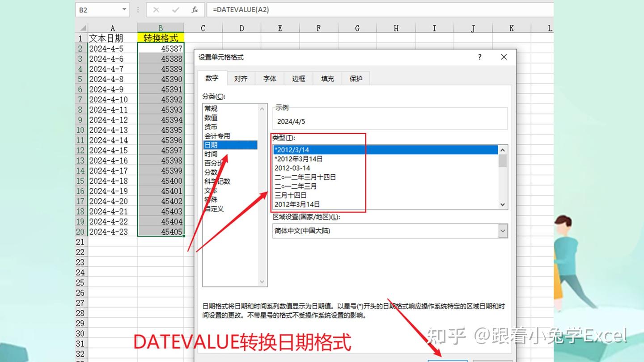Open the Name Box dropdown arrow
The image size is (644, 362).
pos(124,10)
